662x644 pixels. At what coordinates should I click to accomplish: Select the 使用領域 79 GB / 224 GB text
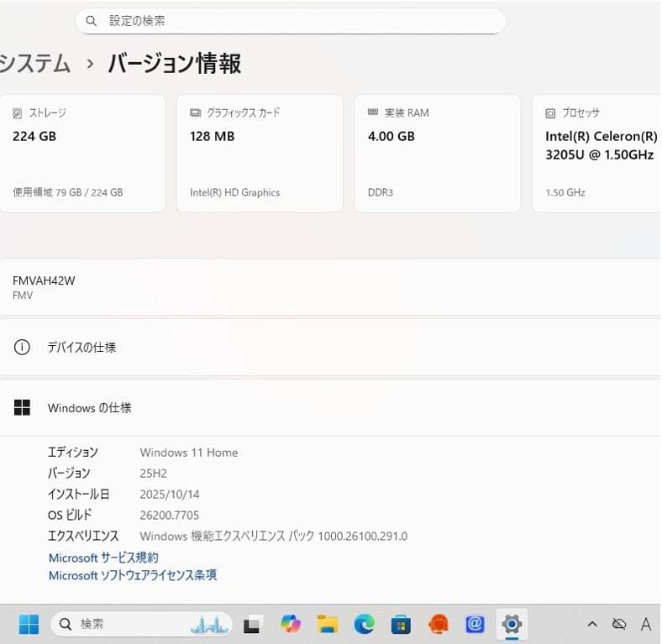pyautogui.click(x=67, y=192)
